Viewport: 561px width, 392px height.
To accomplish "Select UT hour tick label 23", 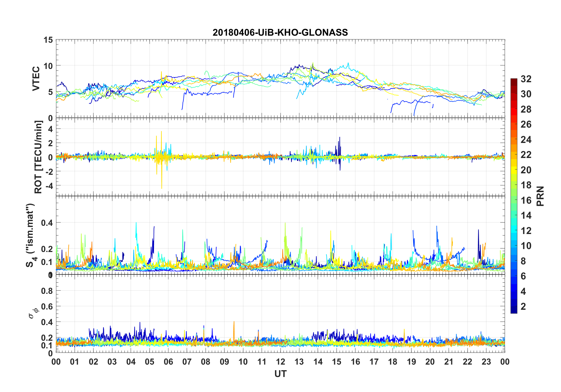I will coord(486,362).
